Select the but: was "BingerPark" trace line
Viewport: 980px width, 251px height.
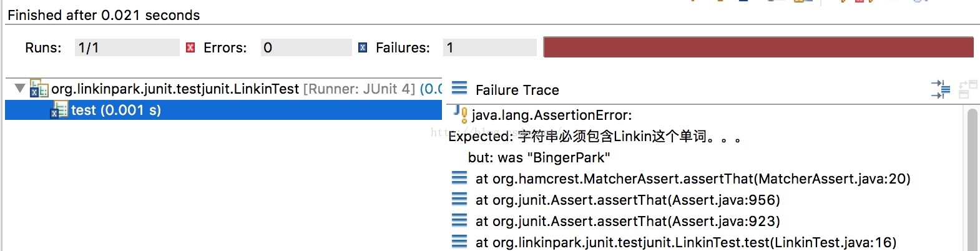(539, 157)
